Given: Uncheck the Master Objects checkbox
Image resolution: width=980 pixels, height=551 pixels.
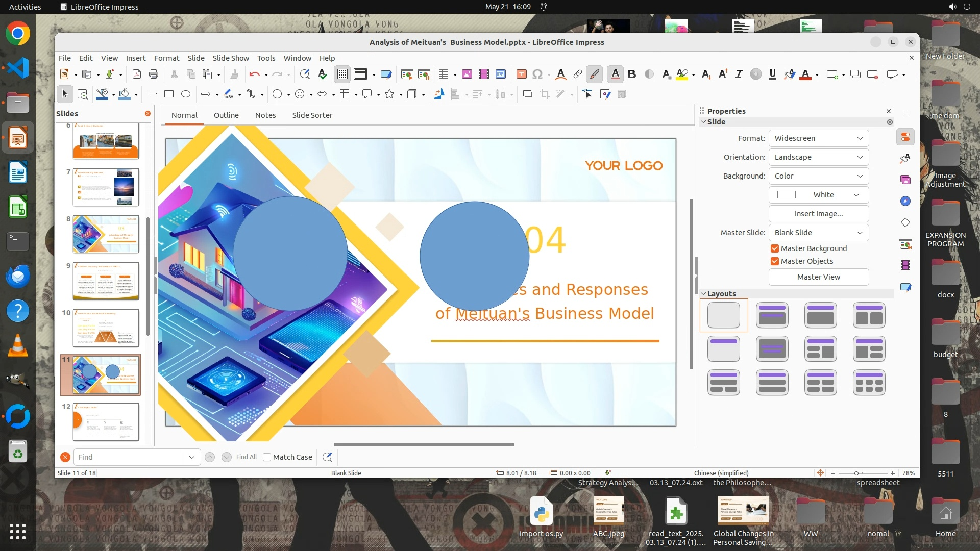Looking at the screenshot, I should click(775, 261).
